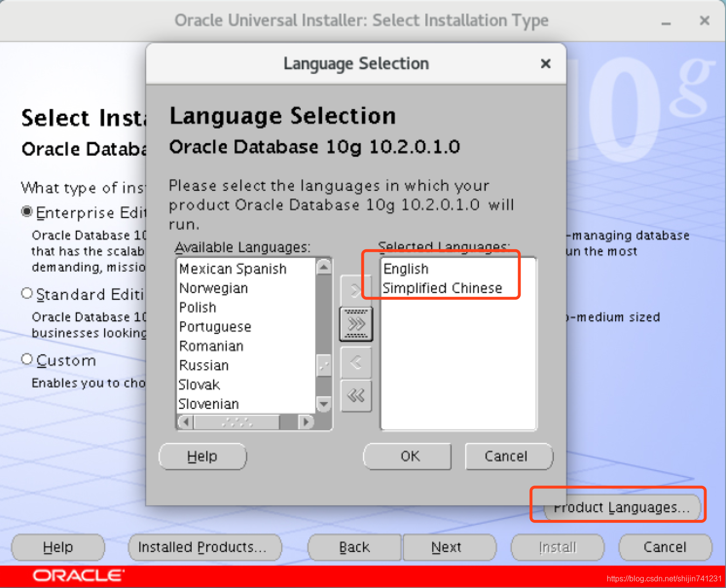The image size is (726, 588).
Task: Click the available languages scroll up arrow
Action: [324, 266]
